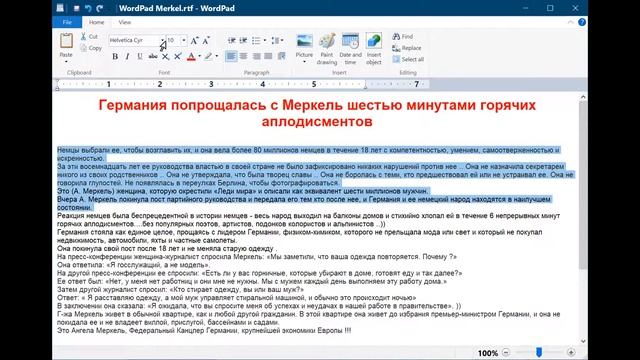Start a bulleted list
Viewport: 640px width, 360px height.
pos(256,40)
